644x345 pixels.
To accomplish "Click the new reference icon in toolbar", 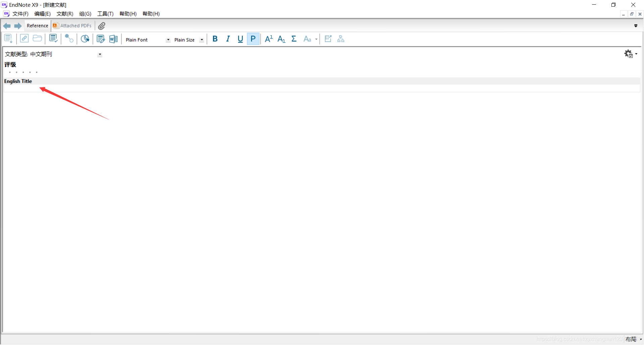I will tap(8, 39).
